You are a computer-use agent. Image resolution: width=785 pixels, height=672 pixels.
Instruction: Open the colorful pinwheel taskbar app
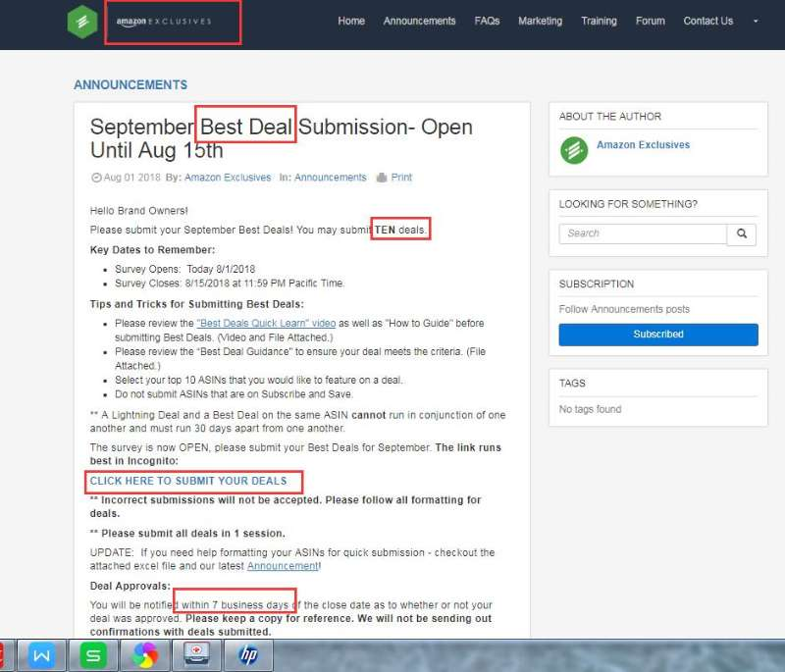coord(145,655)
